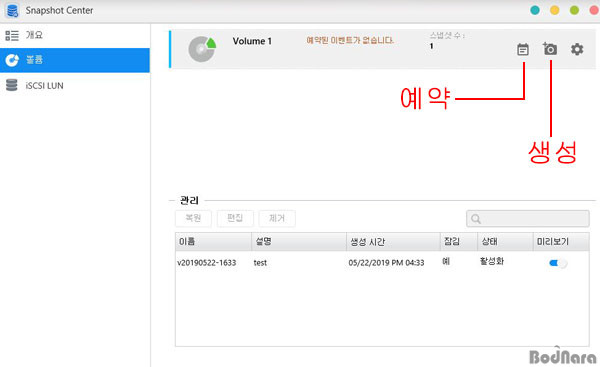
Task: Go to the iSCSI LUN section
Action: pos(75,85)
